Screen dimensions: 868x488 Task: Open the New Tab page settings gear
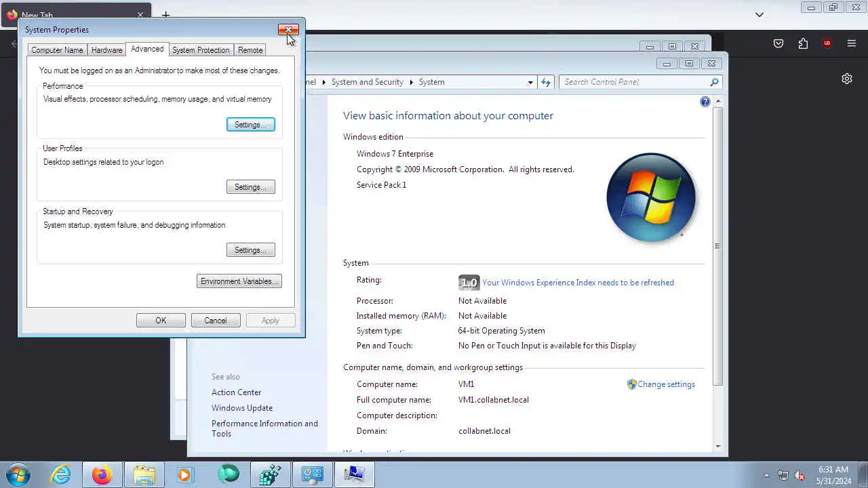(x=847, y=79)
